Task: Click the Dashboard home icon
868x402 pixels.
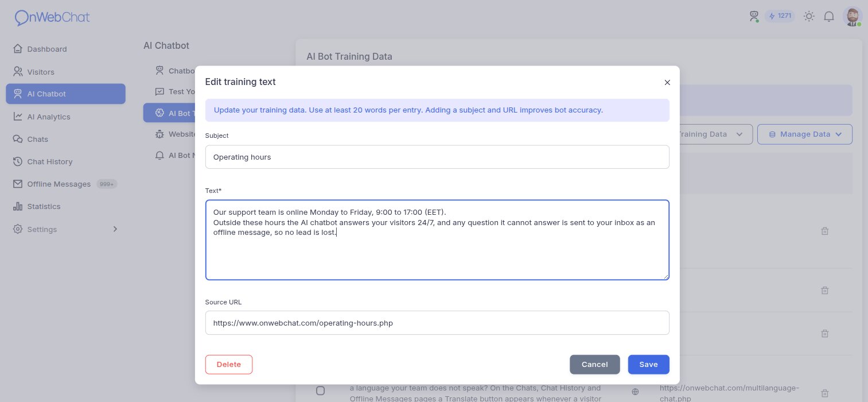Action: click(18, 49)
